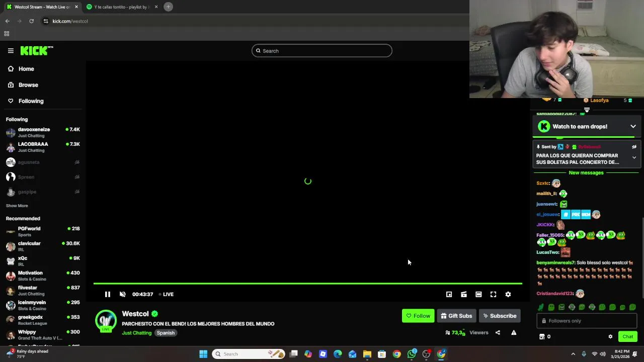This screenshot has height=362, width=644.
Task: Open Whippy recommended channel
Action: pyautogui.click(x=43, y=335)
